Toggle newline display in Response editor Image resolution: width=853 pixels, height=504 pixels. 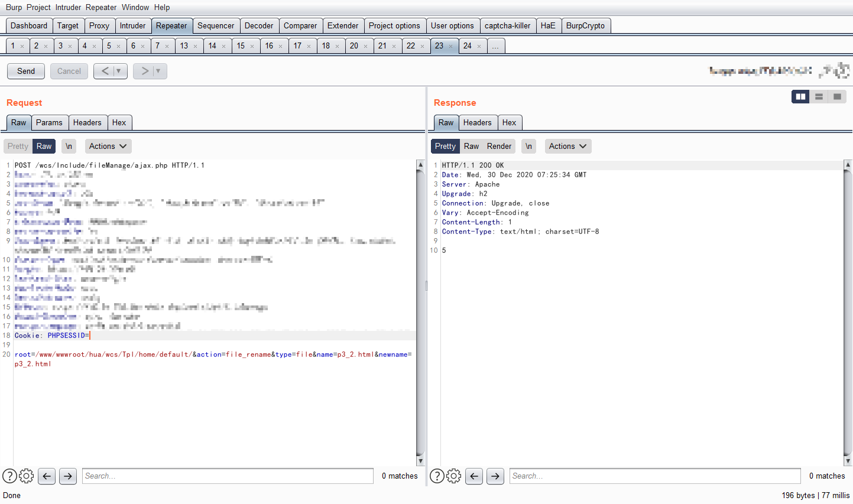point(528,146)
